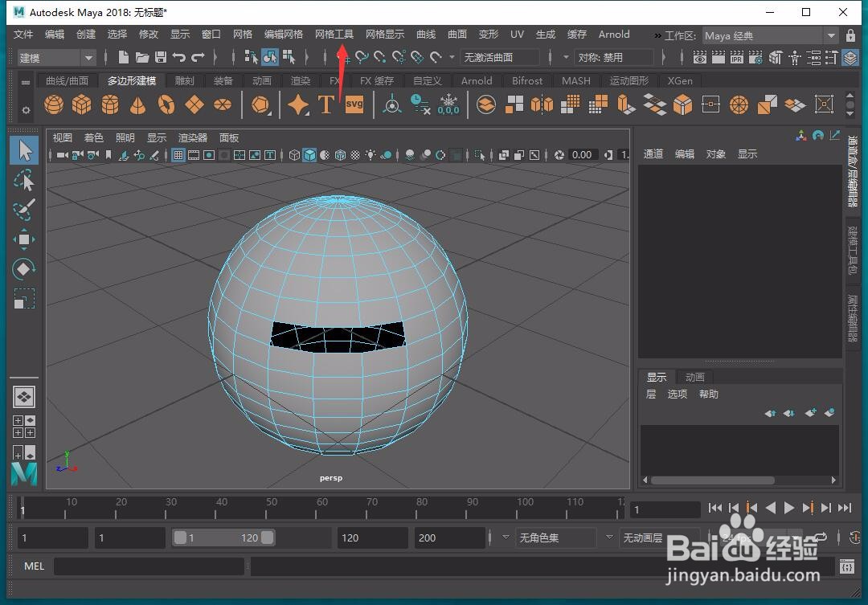Toggle Channel Box layer editor icon
The height and width of the screenshot is (605, 868).
[850, 58]
